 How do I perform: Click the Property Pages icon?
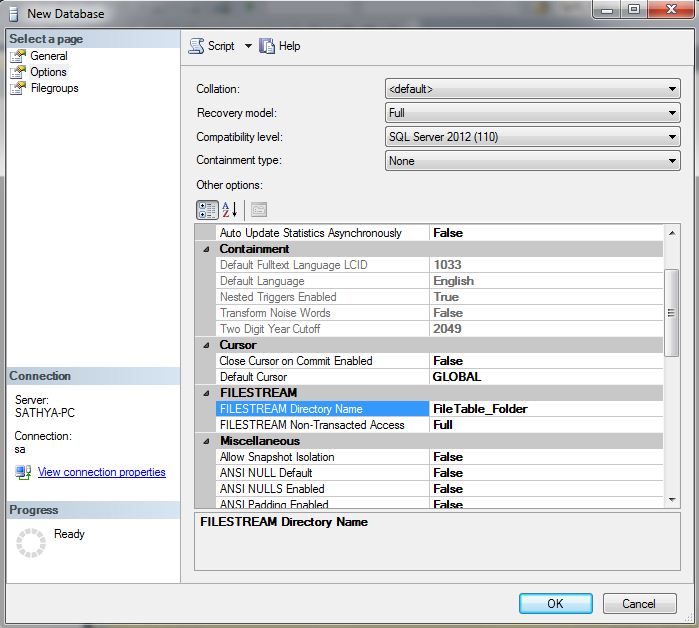pyautogui.click(x=259, y=210)
